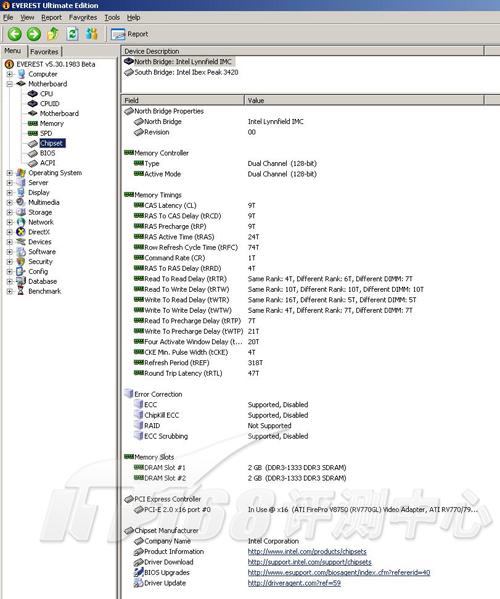Click the users icon in toolbar
The height and width of the screenshot is (599, 500).
(x=92, y=34)
